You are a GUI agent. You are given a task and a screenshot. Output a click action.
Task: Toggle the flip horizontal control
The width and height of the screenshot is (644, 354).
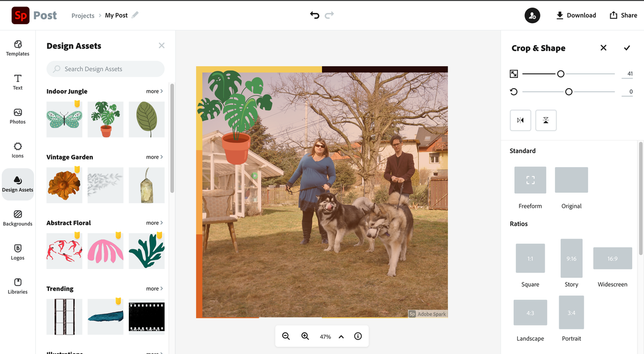tap(520, 120)
